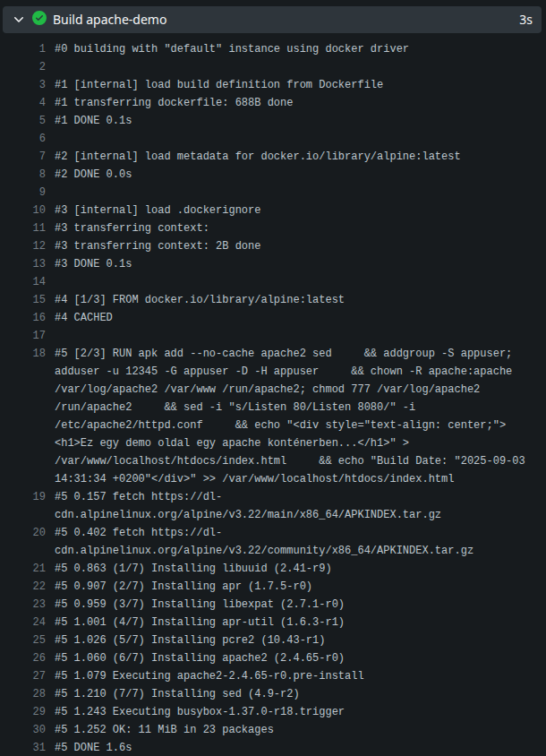The width and height of the screenshot is (546, 756).
Task: Select line number 30 OK packages
Action: (39, 729)
